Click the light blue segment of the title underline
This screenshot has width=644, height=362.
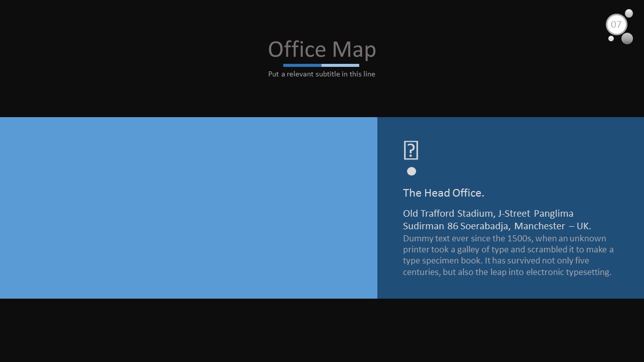[340, 65]
